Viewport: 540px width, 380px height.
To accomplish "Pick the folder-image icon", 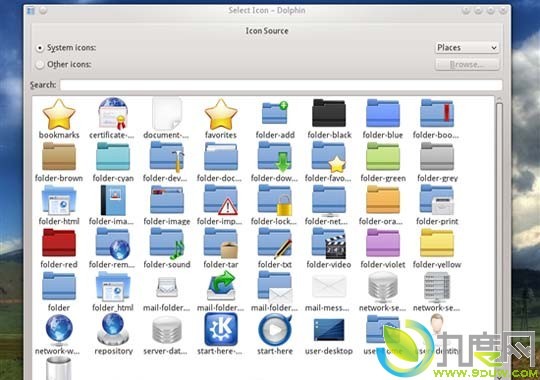I will coord(167,199).
